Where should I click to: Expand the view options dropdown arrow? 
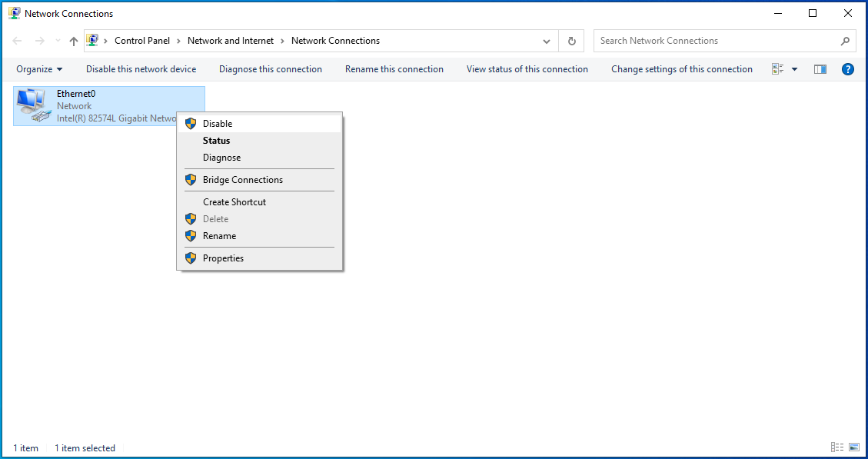[x=795, y=69]
